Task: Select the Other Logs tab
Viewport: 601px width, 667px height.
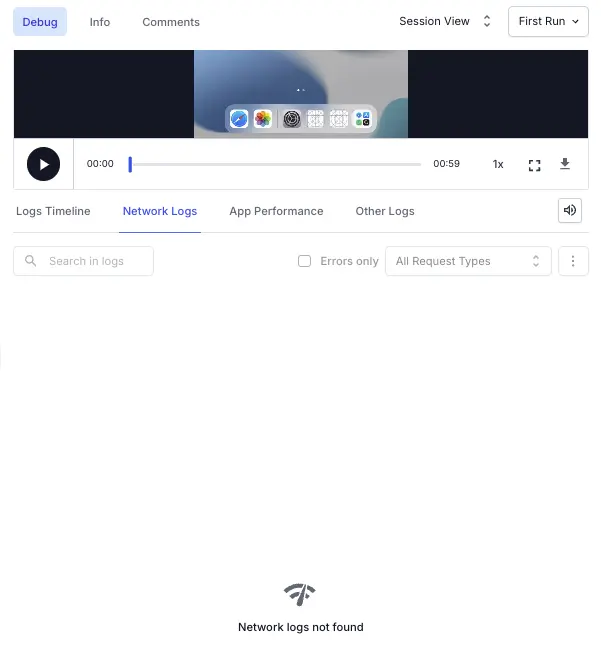Action: click(385, 211)
